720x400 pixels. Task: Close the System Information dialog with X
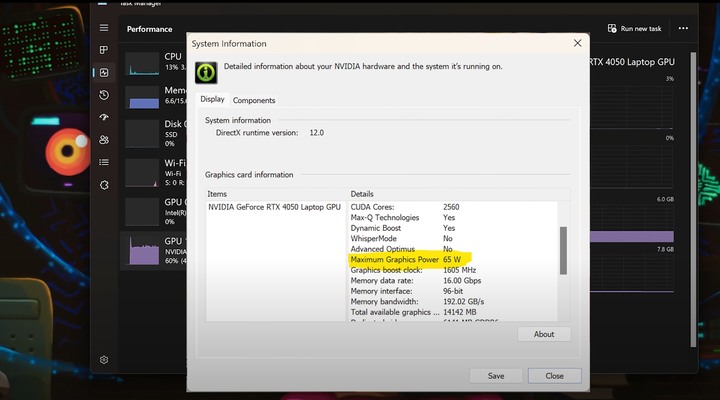point(578,43)
